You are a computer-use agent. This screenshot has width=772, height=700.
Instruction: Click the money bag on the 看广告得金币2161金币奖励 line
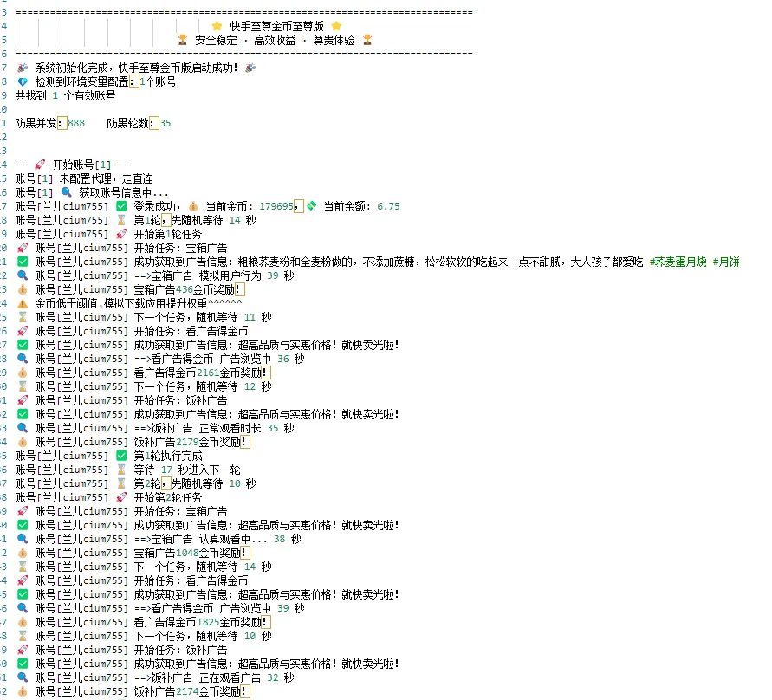tap(23, 373)
